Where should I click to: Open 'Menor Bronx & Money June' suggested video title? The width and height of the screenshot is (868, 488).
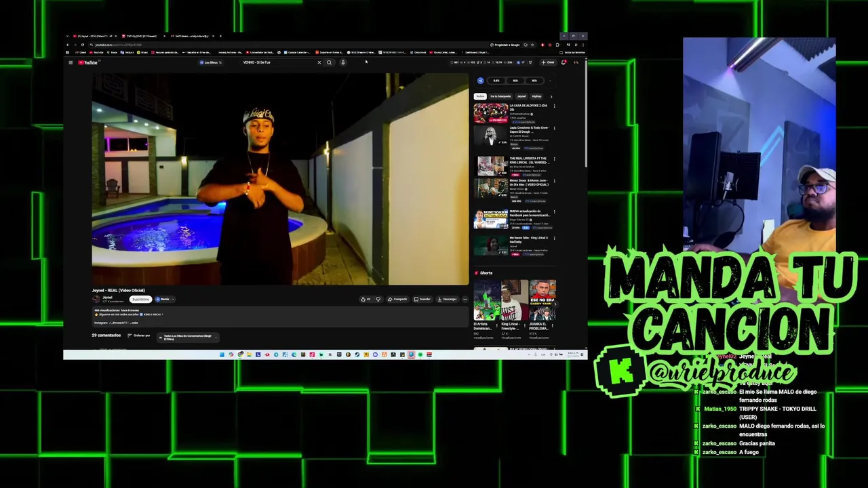click(x=529, y=182)
